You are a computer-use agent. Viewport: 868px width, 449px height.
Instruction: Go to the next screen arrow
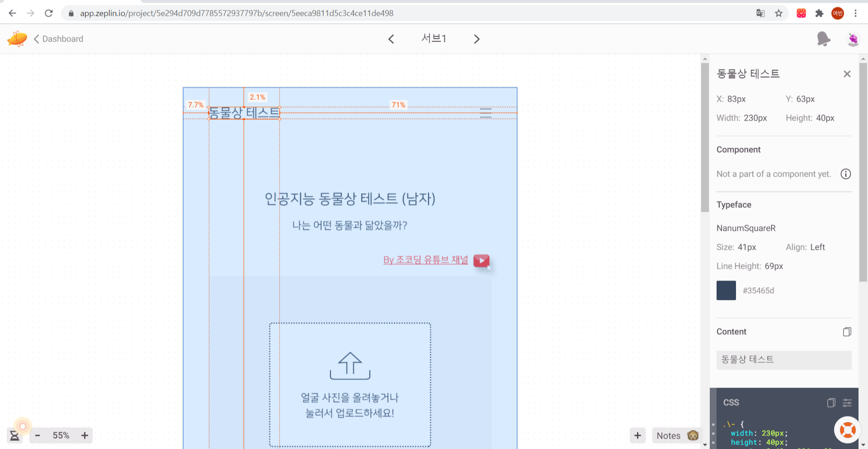(476, 39)
